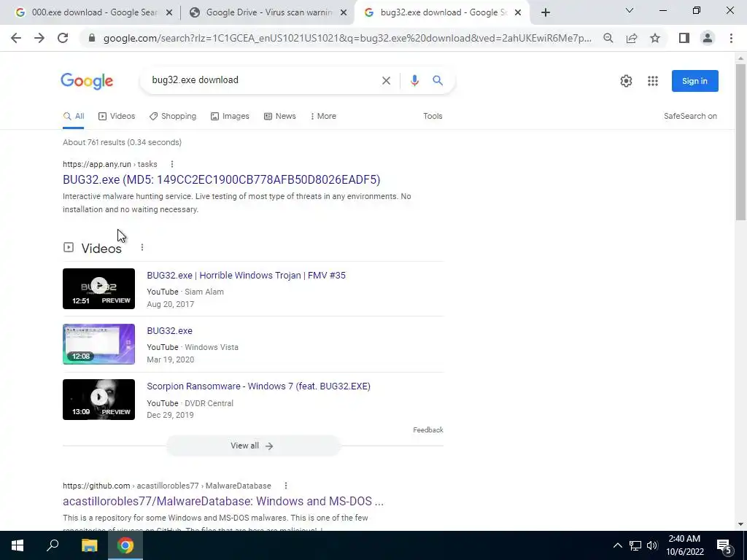Open the Chrome profile avatar
The image size is (747, 560).
point(708,38)
